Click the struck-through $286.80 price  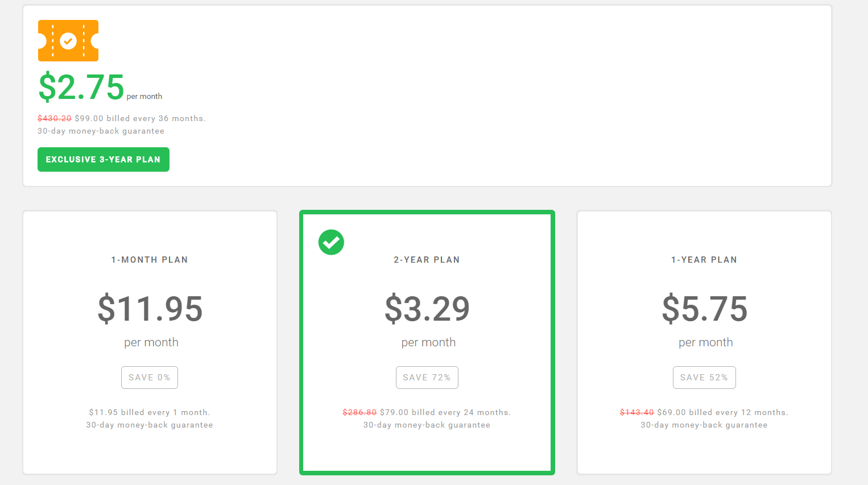[360, 412]
